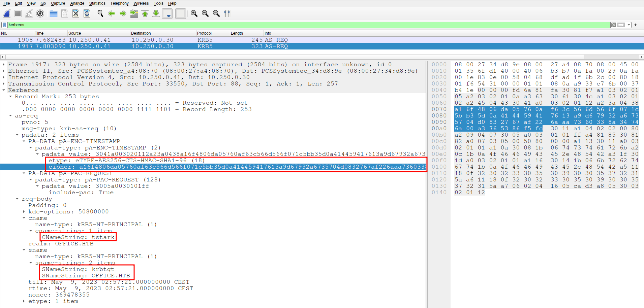Collapse the Kerberos tree node
This screenshot has width=644, height=308.
point(4,90)
